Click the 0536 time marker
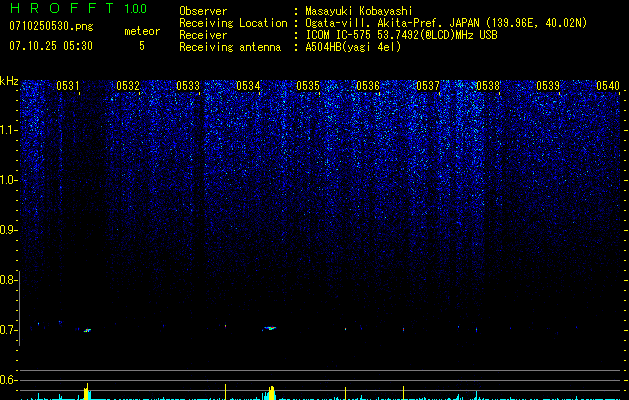This screenshot has height=400, width=629. pyautogui.click(x=368, y=86)
